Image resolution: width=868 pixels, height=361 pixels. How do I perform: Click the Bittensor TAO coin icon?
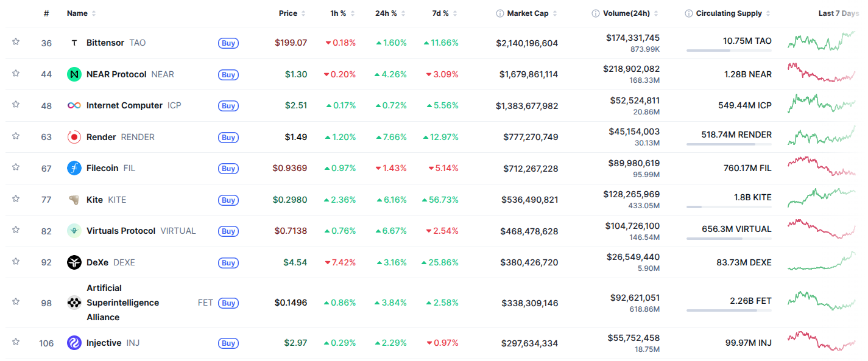click(74, 43)
